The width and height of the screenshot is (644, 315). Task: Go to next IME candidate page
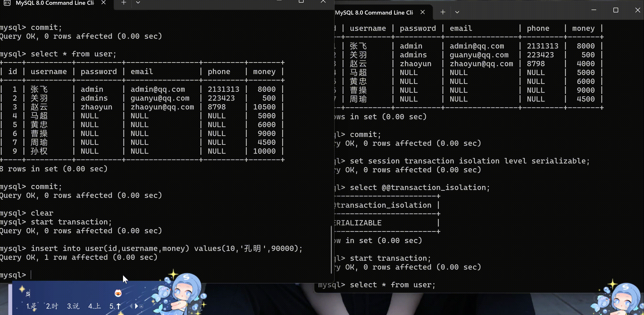click(136, 306)
